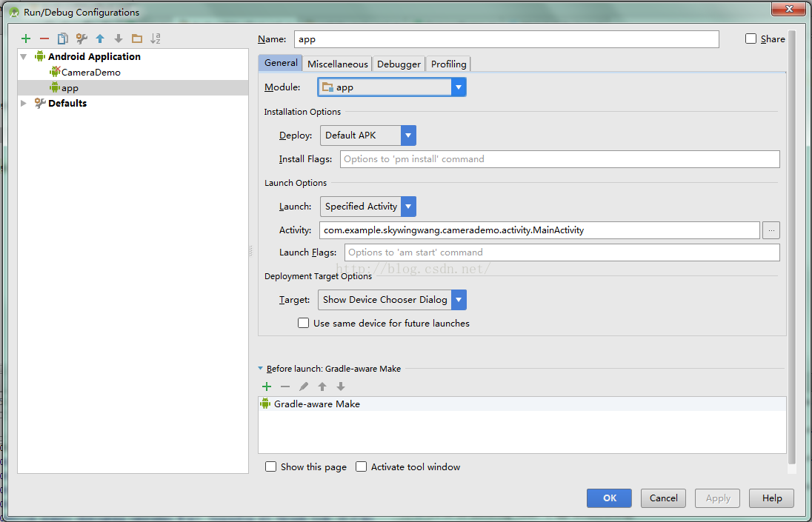Image resolution: width=812 pixels, height=522 pixels.
Task: Click the Install Flags input field
Action: 559,159
